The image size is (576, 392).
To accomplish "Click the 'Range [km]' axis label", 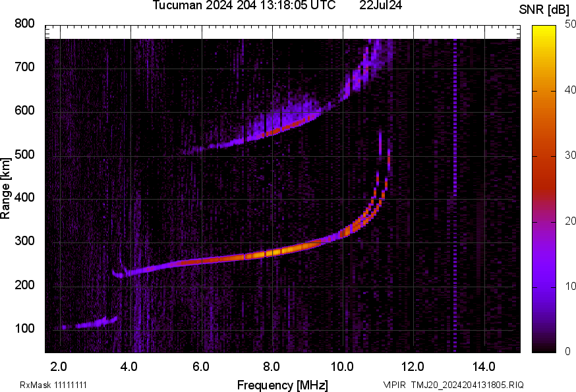I will pyautogui.click(x=5, y=188).
